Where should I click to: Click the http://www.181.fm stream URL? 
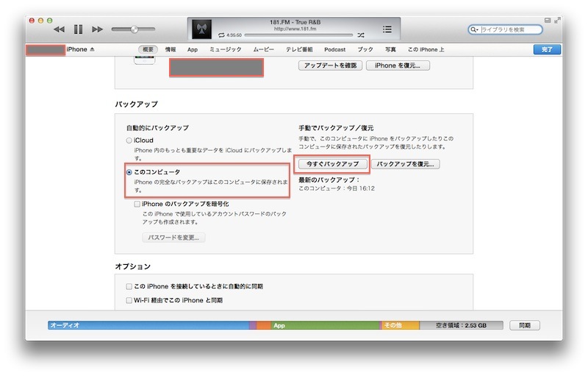point(295,29)
